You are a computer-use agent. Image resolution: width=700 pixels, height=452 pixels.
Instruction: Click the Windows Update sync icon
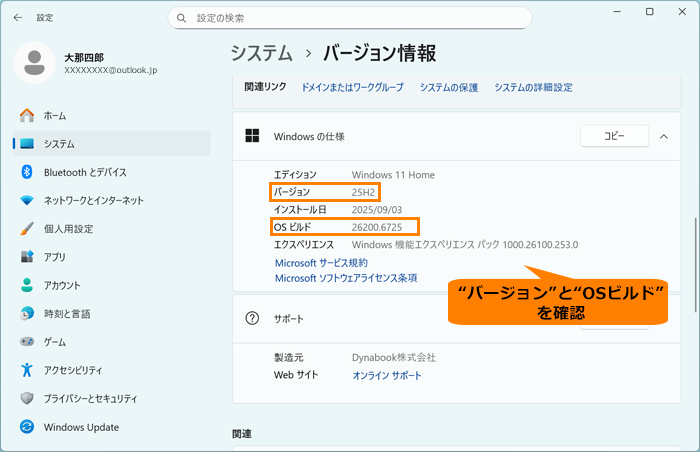click(27, 427)
